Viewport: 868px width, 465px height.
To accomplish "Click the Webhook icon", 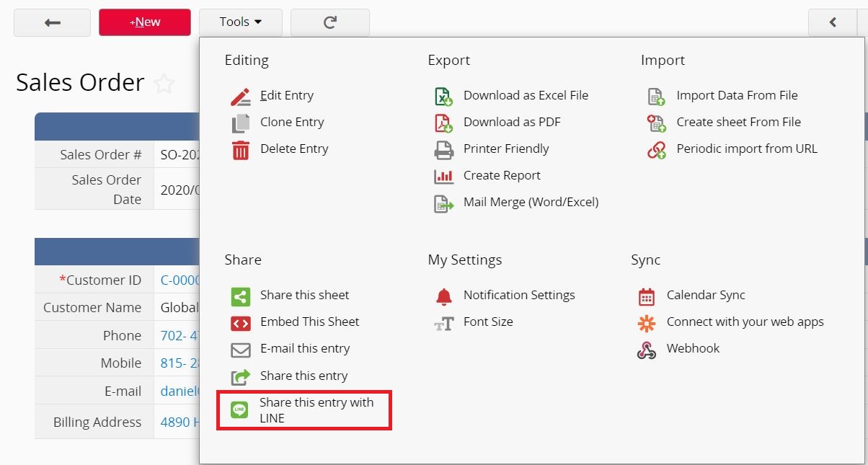I will point(647,349).
